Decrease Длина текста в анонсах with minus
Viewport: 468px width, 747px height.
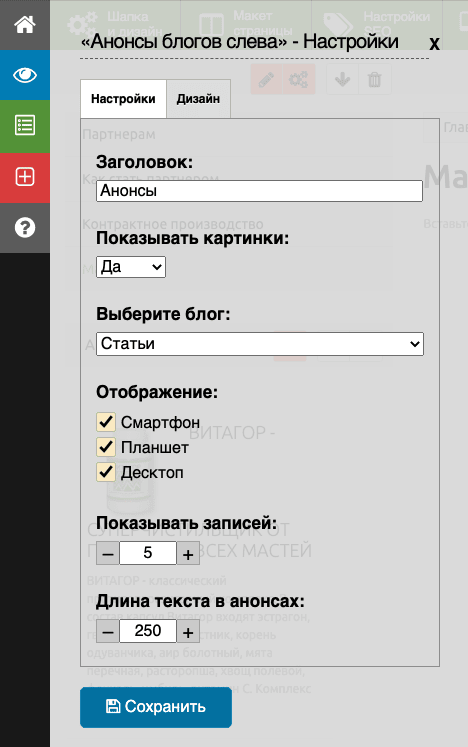pyautogui.click(x=108, y=632)
